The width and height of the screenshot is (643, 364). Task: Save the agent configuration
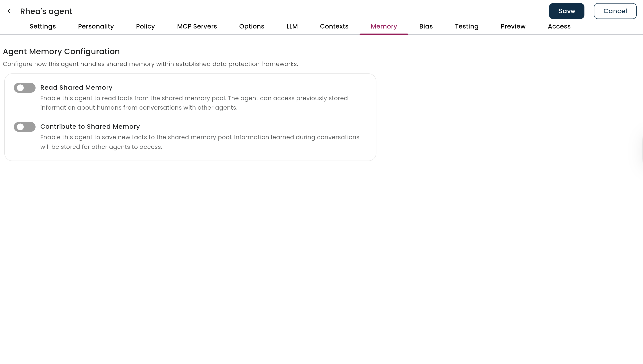click(x=566, y=11)
